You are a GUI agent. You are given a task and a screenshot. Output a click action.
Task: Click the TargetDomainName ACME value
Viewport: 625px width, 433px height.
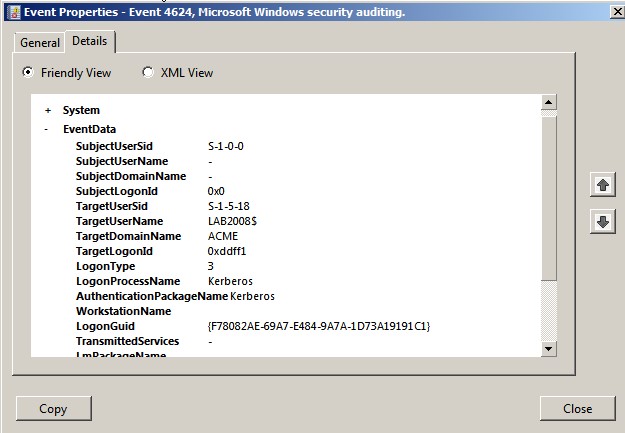pos(222,236)
